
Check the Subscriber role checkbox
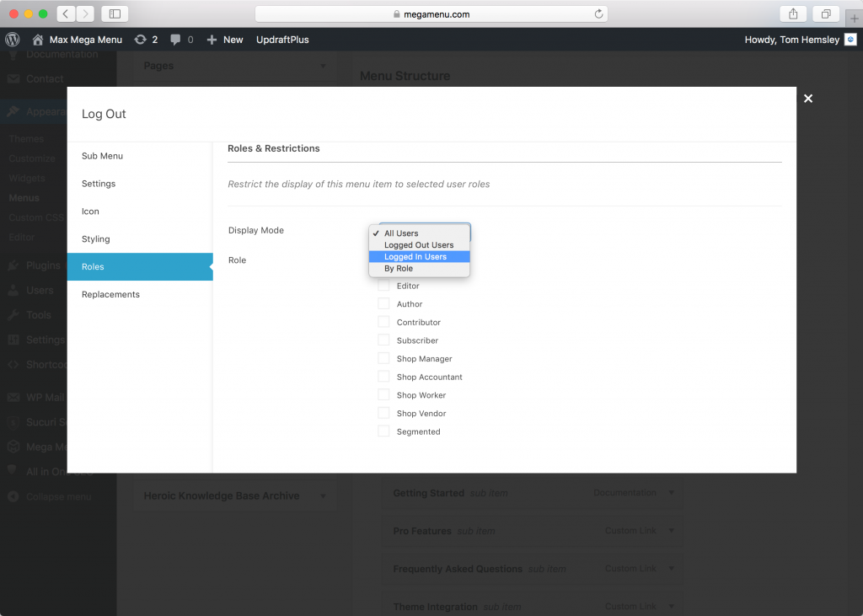[x=382, y=340]
